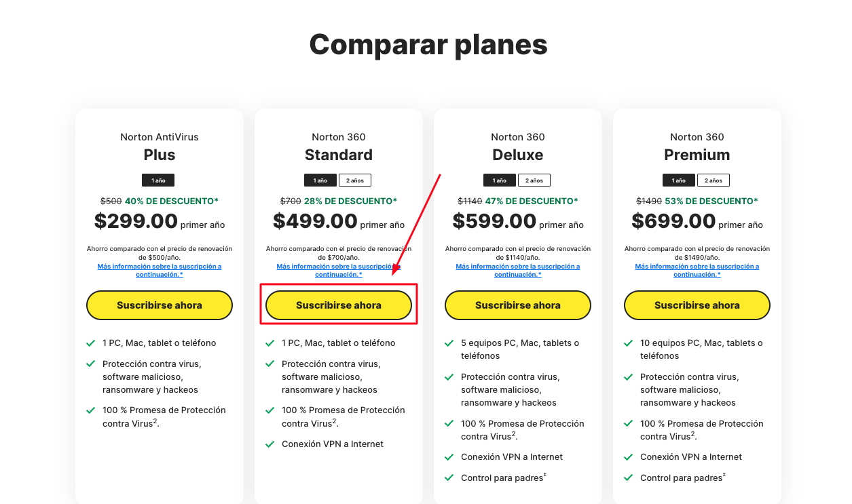
Task: Click checkmark beside 10 equipos PC in Premium
Action: (628, 343)
